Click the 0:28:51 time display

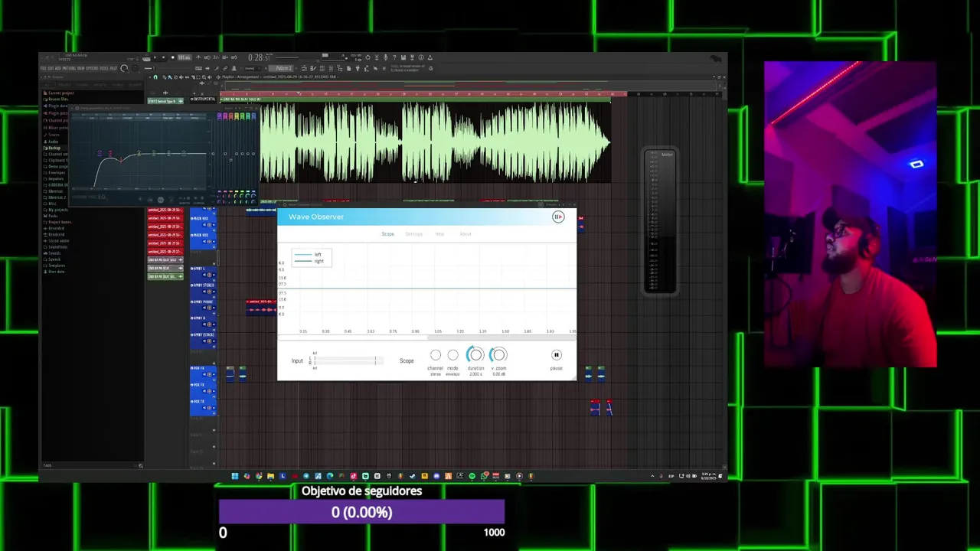[x=260, y=57]
